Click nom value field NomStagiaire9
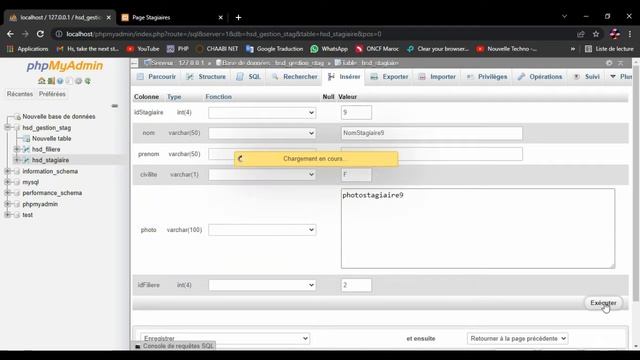Screen dimensions: 640x360 tap(432, 133)
